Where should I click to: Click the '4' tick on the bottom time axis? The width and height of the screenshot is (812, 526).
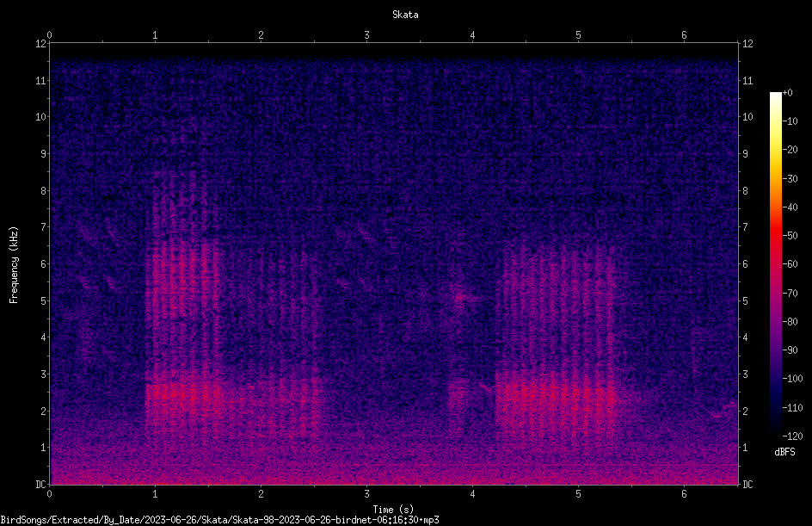point(472,494)
